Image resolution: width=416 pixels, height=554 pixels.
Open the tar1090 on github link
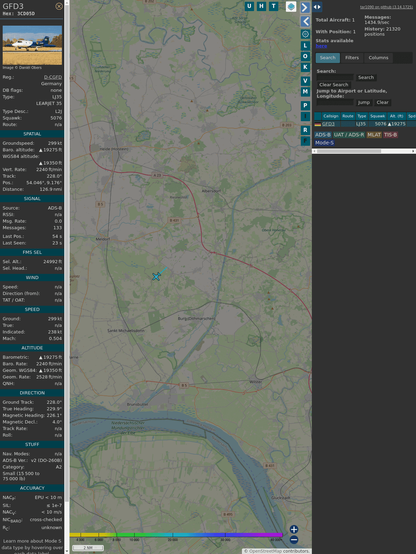click(x=386, y=7)
